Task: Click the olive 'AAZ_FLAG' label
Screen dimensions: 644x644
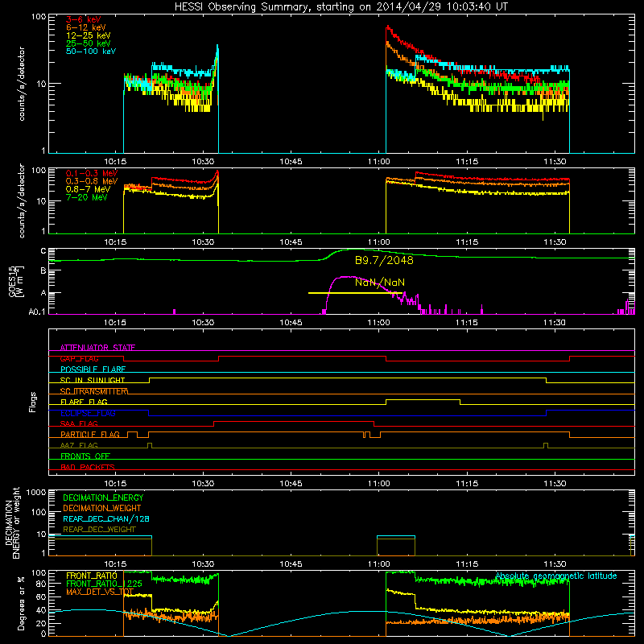Action: (79, 445)
